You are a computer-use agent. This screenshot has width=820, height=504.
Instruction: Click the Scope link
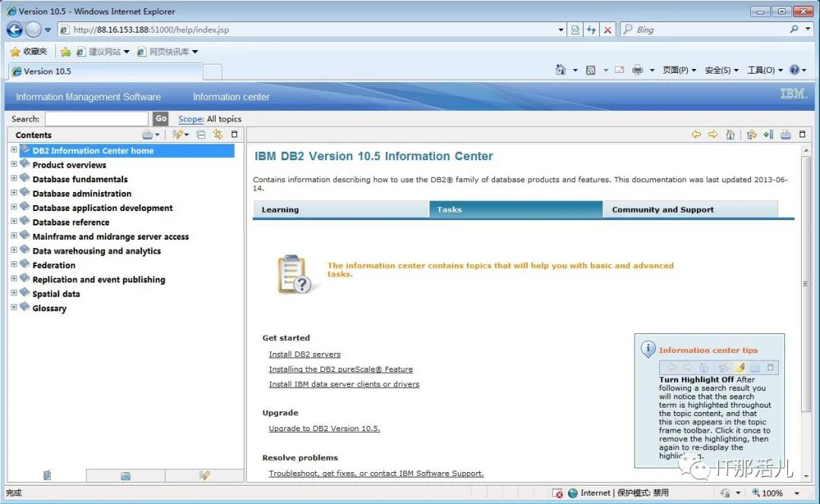coord(191,119)
